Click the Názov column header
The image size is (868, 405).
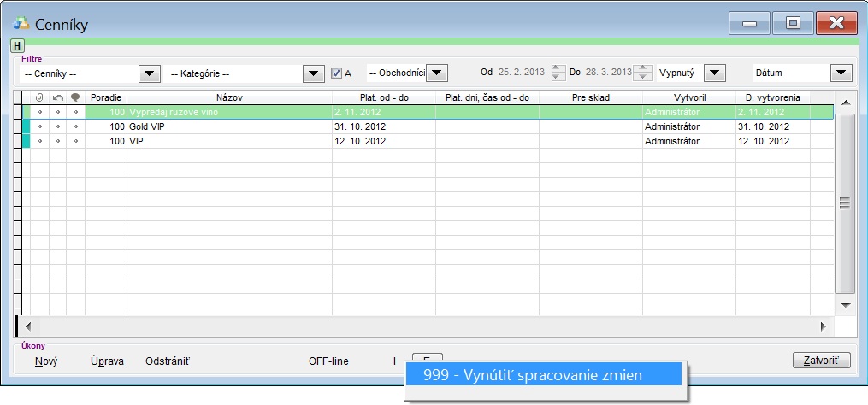[229, 97]
